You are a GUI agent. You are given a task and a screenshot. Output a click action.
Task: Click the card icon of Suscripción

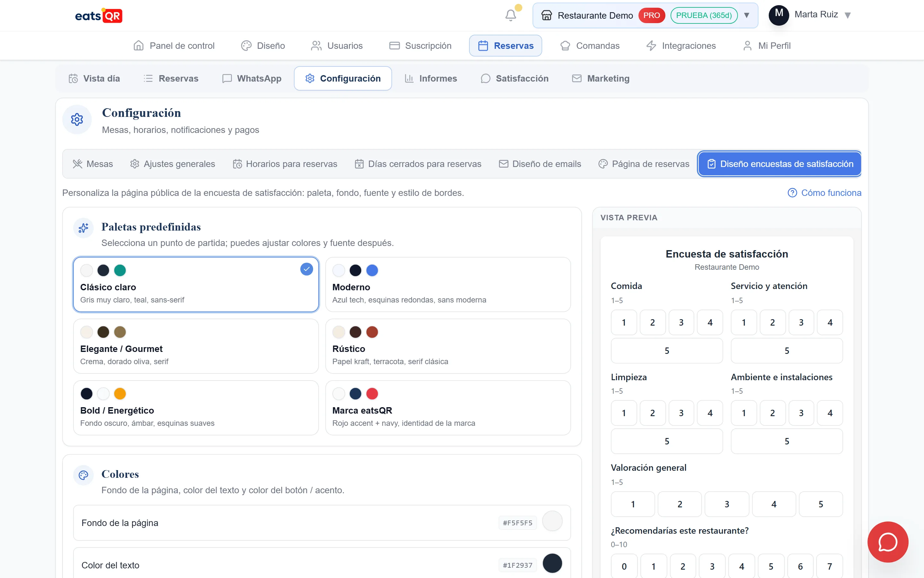[394, 46]
